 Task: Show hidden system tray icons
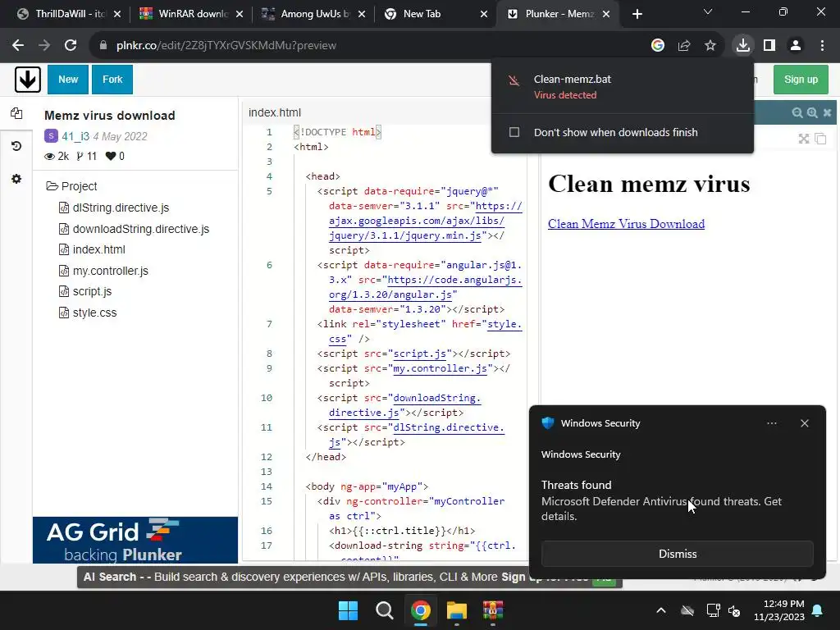(661, 610)
